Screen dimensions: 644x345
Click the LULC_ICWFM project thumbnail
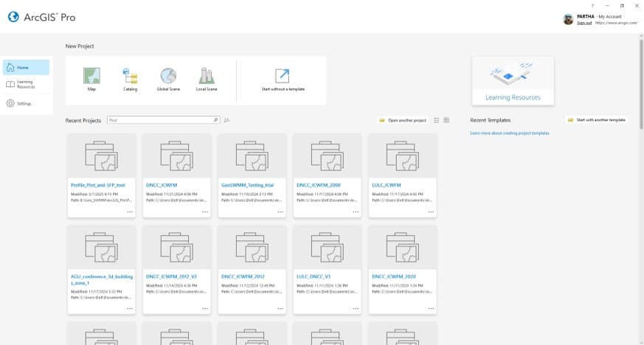coord(403,156)
